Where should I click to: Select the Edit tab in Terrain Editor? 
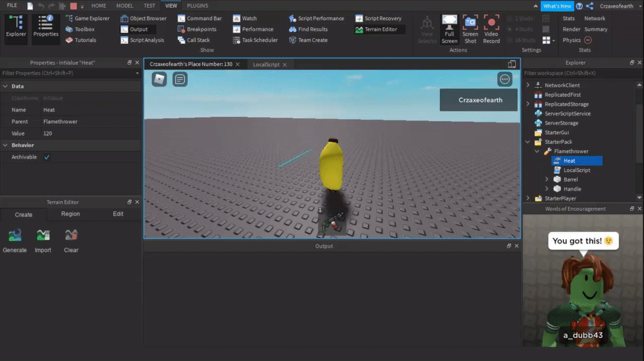pyautogui.click(x=118, y=214)
